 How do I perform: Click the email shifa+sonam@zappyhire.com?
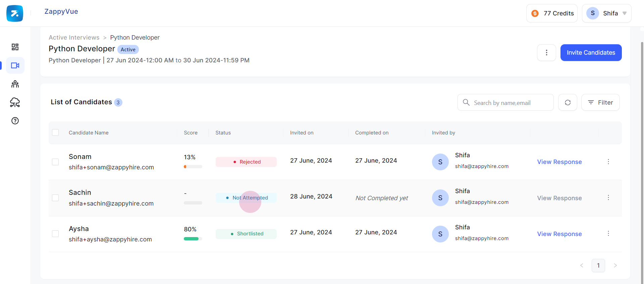[111, 167]
